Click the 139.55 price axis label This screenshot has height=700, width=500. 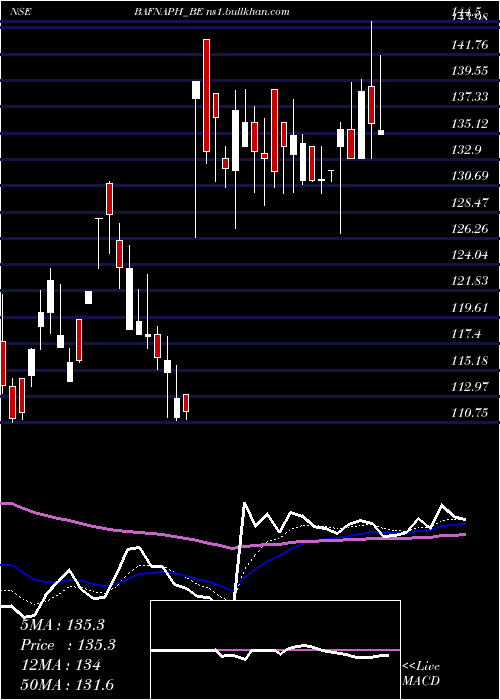coord(470,71)
